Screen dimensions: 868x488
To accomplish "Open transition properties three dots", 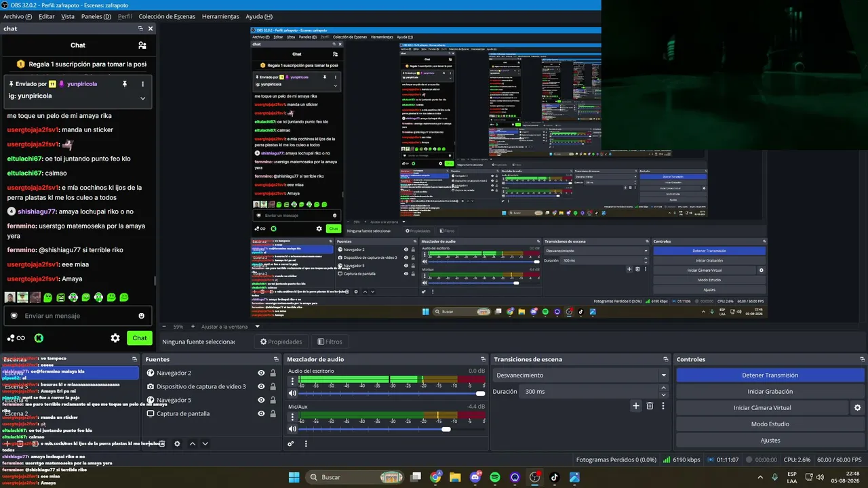I will point(663,406).
